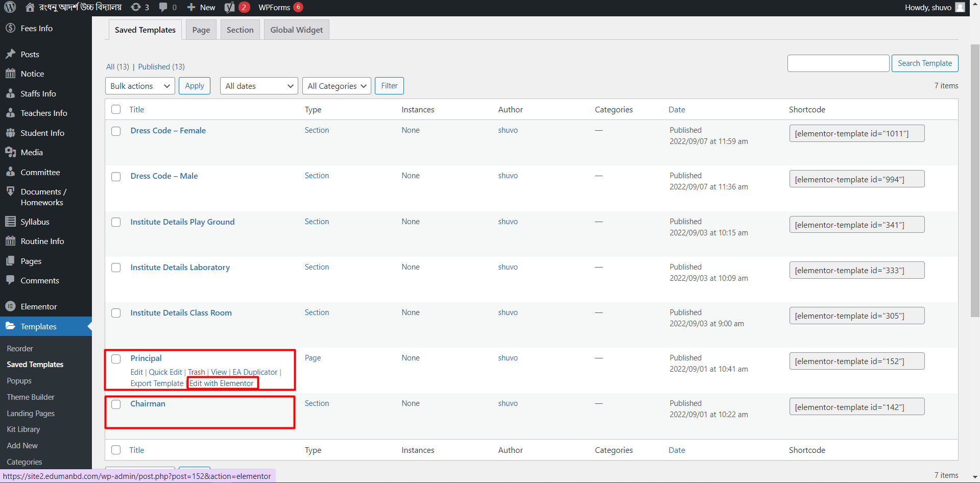Click the Notice calendar icon
Image resolution: width=980 pixels, height=483 pixels.
coord(10,74)
